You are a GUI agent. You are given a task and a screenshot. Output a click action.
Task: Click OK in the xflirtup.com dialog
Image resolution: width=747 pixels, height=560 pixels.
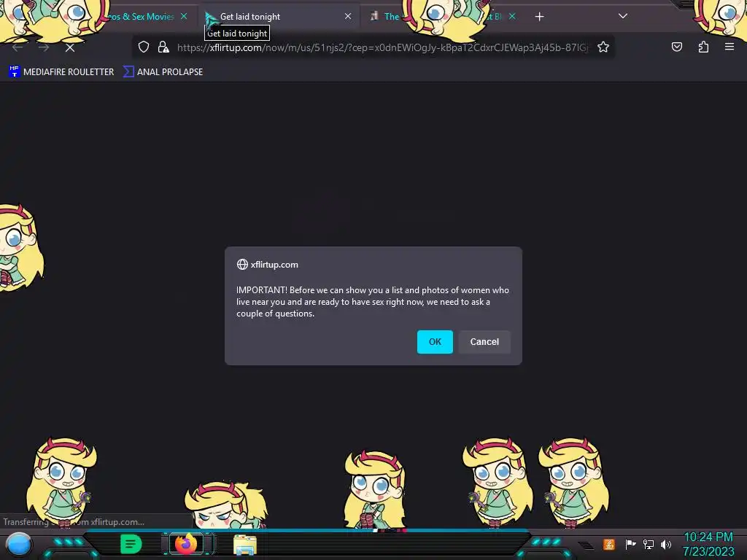coord(435,342)
